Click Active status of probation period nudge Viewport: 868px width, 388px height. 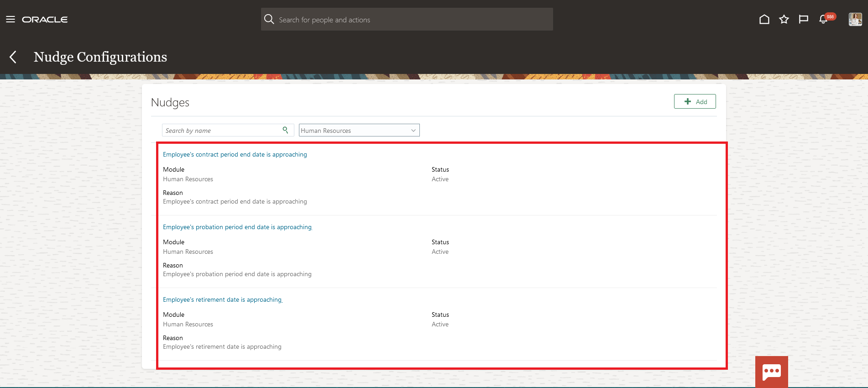[440, 252]
